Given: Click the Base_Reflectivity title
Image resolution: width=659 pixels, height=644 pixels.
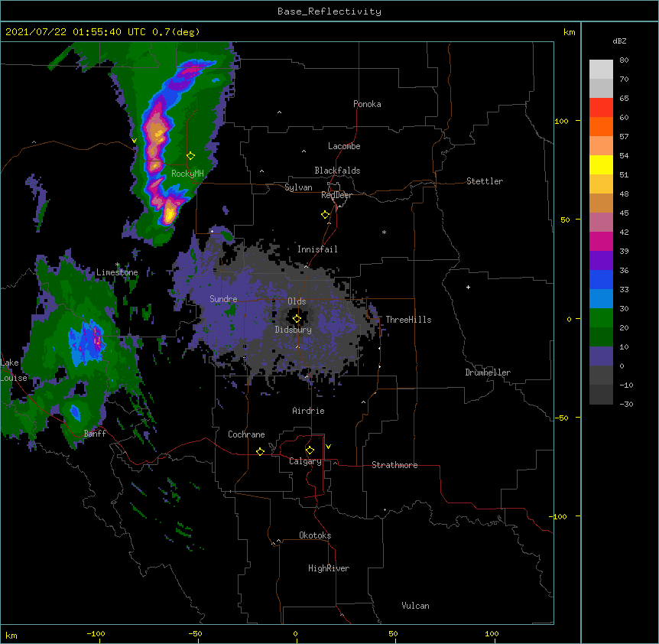Looking at the screenshot, I should (x=329, y=11).
